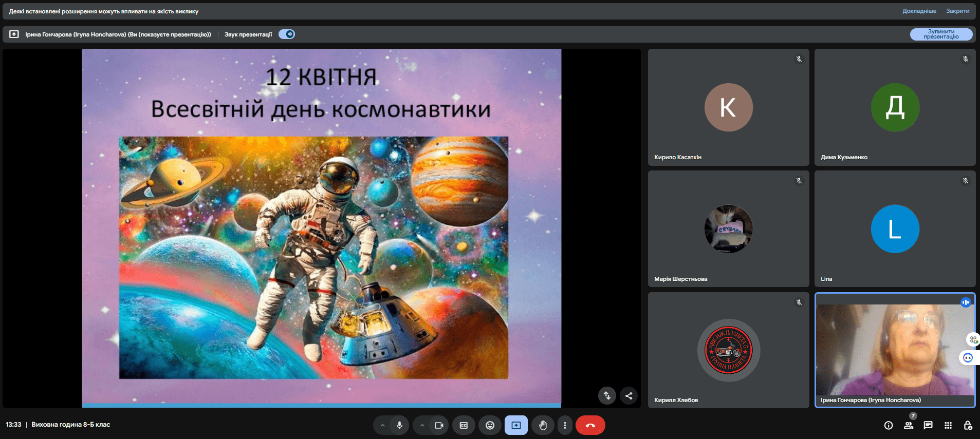The width and height of the screenshot is (980, 439).
Task: Toggle closed captions button
Action: click(464, 425)
